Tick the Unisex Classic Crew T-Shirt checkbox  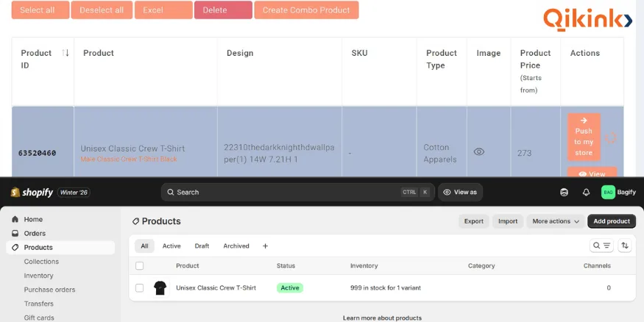[x=140, y=288]
